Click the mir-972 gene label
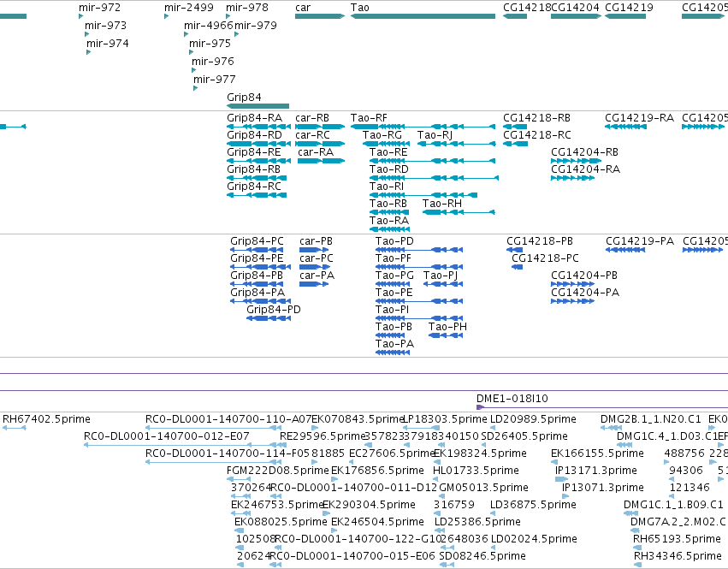Screen dimensions: 728x569 (x=99, y=8)
